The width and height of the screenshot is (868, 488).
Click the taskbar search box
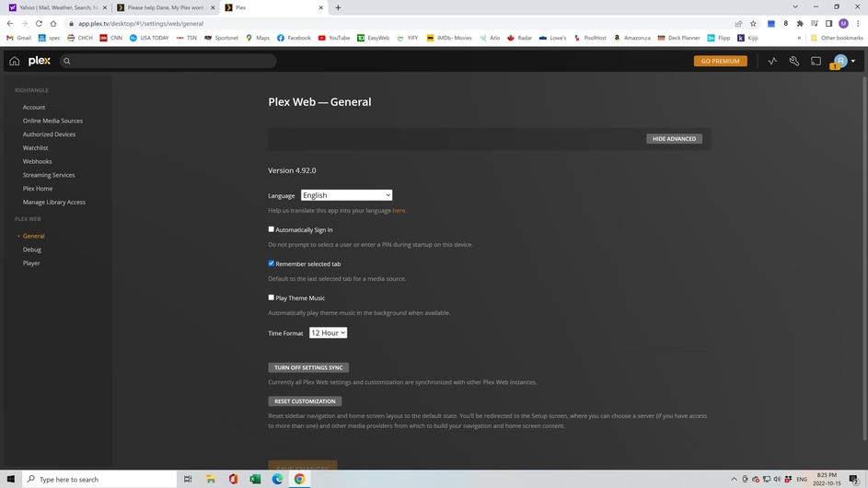pyautogui.click(x=100, y=479)
